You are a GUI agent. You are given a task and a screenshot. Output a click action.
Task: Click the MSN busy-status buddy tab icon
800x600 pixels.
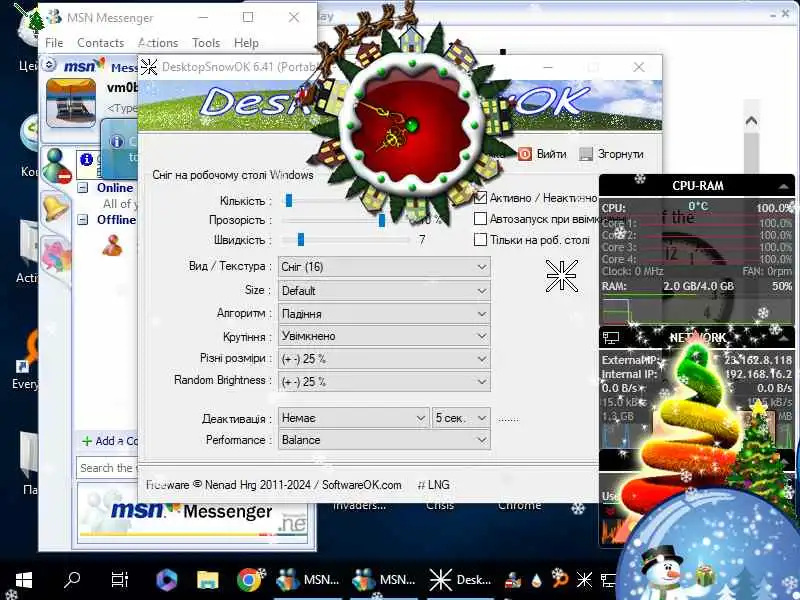pos(57,166)
